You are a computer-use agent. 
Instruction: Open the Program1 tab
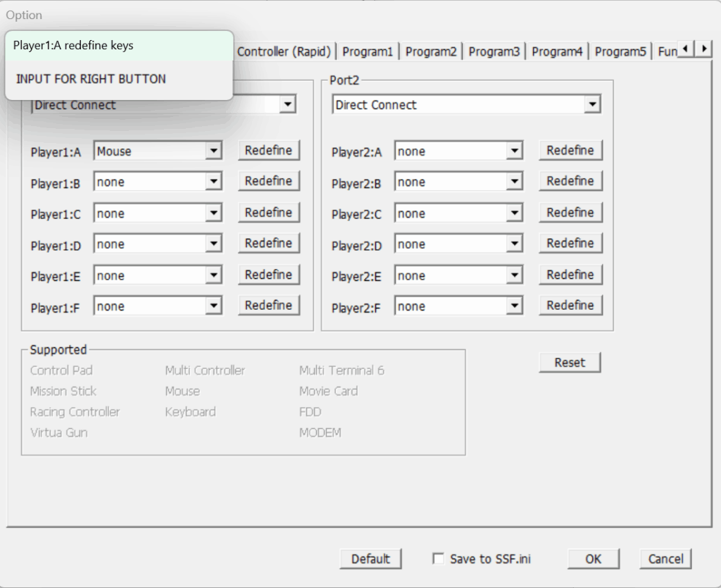coord(368,51)
